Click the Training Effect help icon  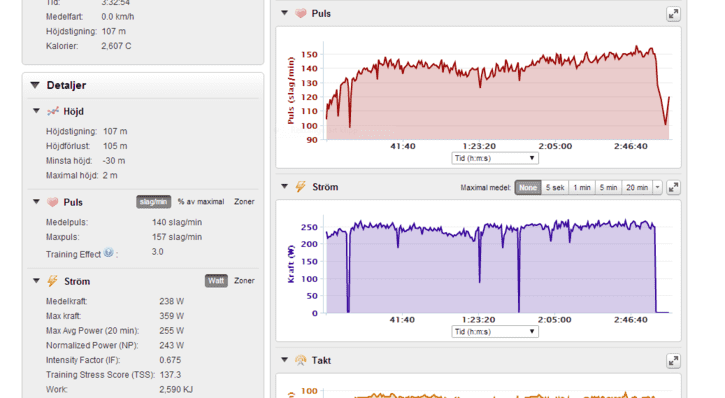[108, 252]
